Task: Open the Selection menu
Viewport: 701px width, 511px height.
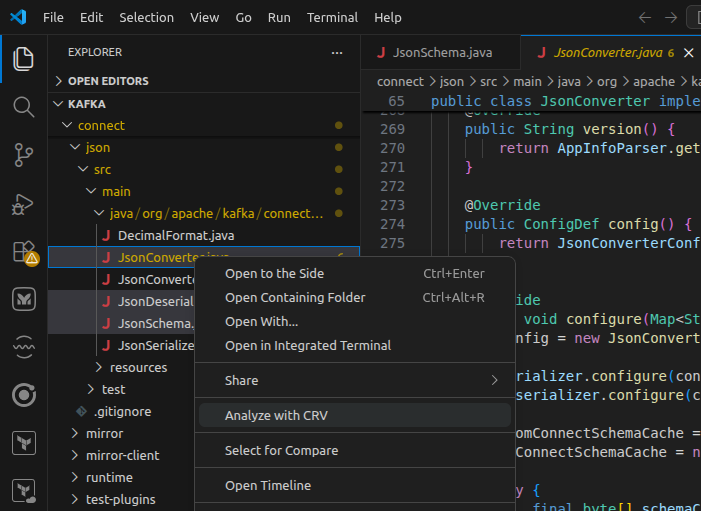Action: [146, 17]
